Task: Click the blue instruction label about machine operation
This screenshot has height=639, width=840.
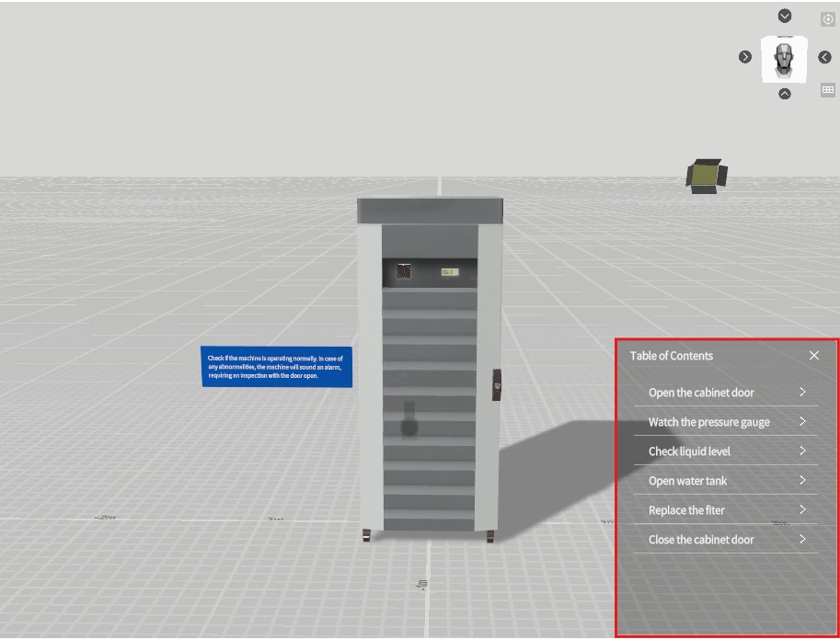Action: [276, 367]
